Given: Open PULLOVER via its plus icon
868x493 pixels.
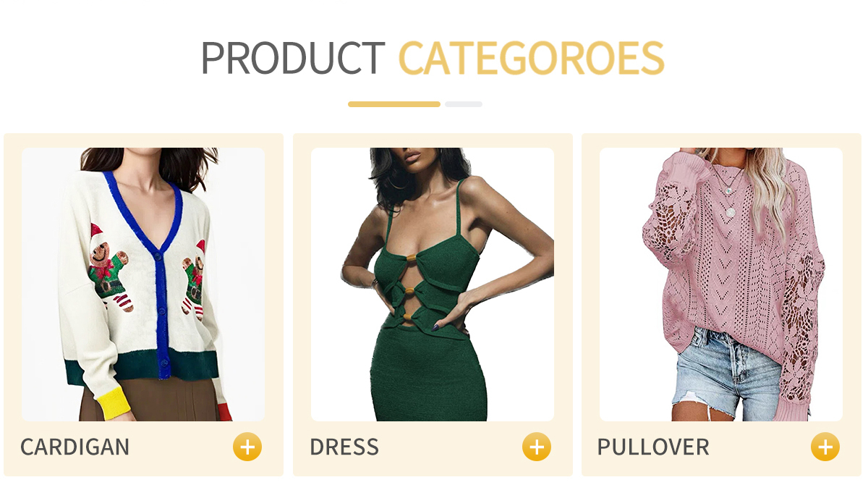Looking at the screenshot, I should [x=825, y=447].
